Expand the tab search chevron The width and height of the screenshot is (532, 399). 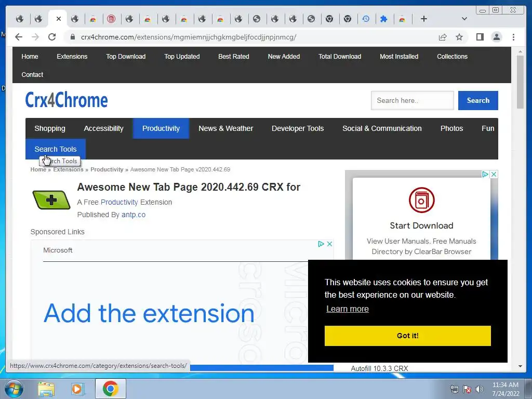(x=464, y=19)
